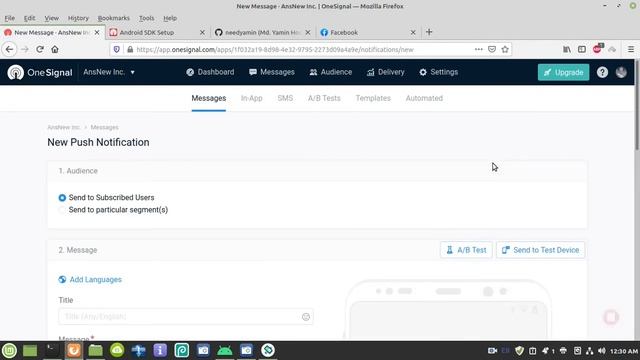Click the 12:30 AM clock

point(624,351)
